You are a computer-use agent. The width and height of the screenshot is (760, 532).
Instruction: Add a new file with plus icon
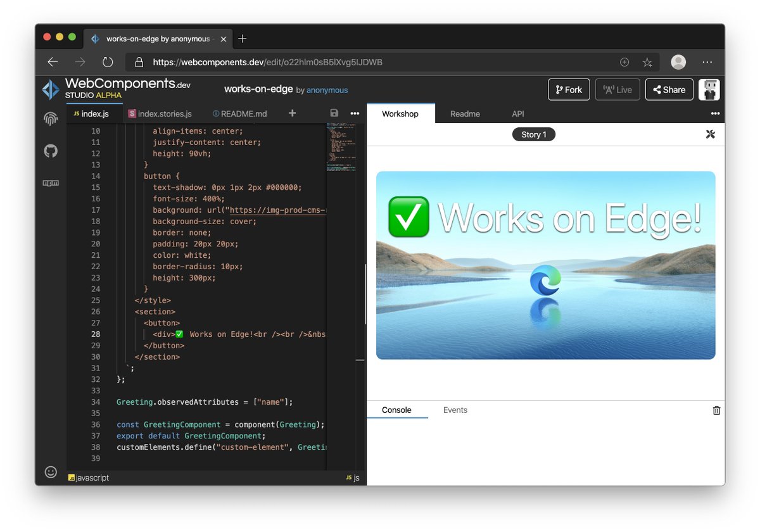tap(292, 113)
